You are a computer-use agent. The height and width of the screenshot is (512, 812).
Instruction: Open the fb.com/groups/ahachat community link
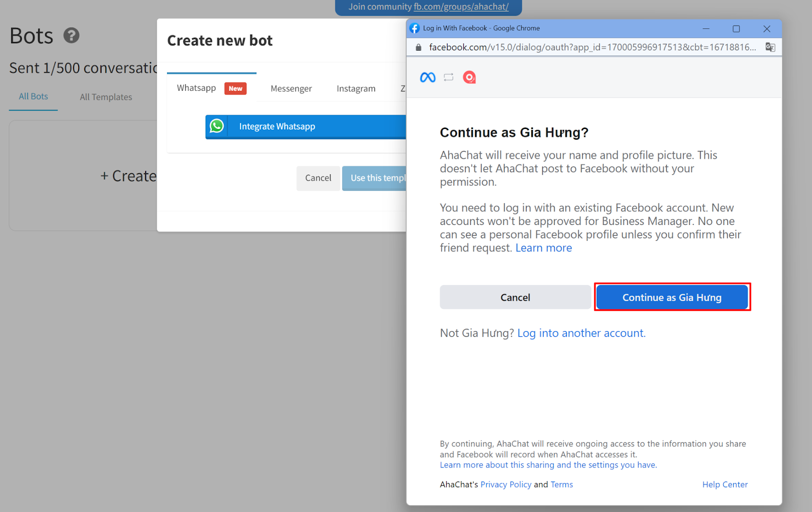461,7
